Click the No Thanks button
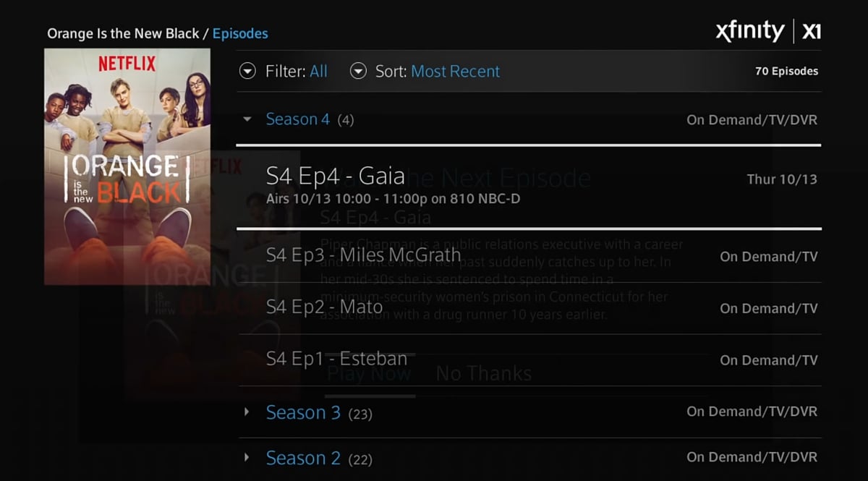This screenshot has height=481, width=868. pyautogui.click(x=483, y=373)
